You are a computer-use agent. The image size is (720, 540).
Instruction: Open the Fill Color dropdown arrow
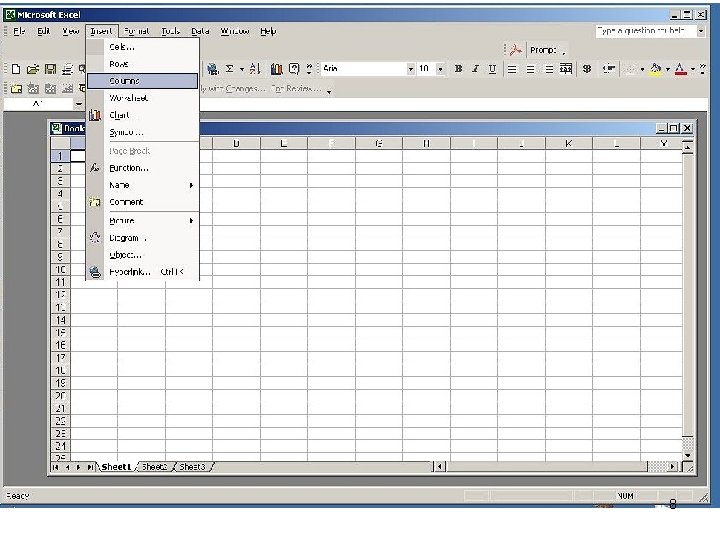(x=667, y=69)
